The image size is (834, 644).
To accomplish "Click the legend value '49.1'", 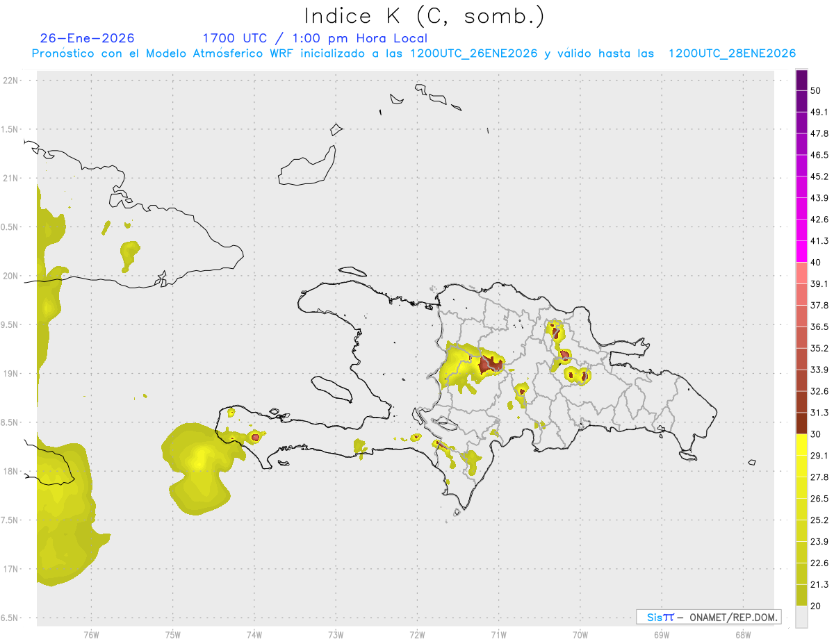I will 819,112.
